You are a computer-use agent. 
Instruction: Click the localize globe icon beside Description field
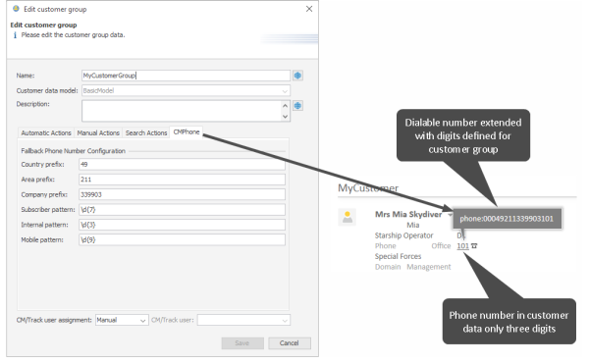click(297, 106)
